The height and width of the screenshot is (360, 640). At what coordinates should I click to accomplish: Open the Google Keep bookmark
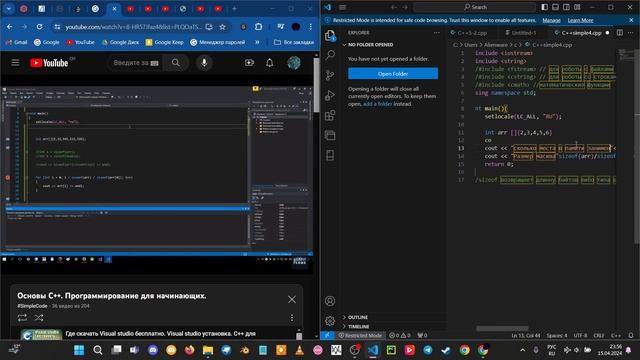tap(164, 42)
